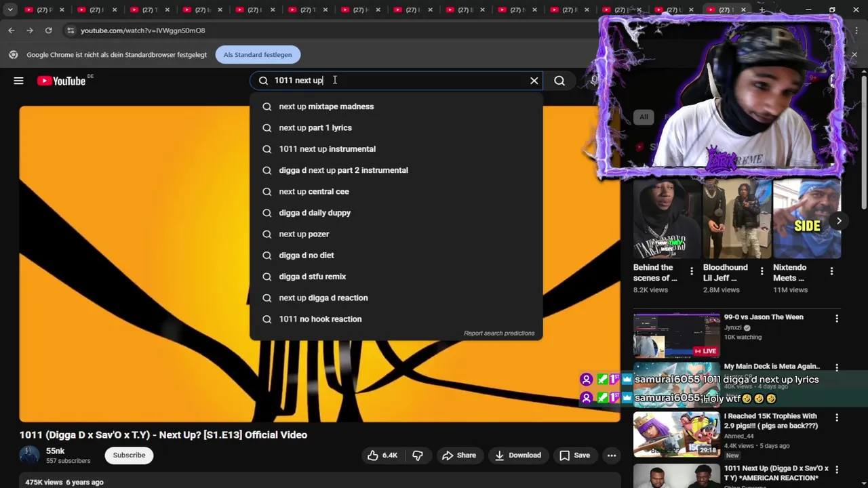Open 'Nixtendo Meets' short thumbnail
868x488 pixels.
tap(807, 218)
